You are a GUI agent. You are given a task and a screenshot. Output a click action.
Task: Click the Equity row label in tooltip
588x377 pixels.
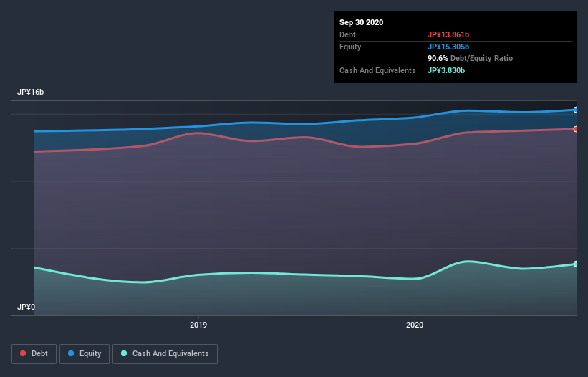click(350, 47)
